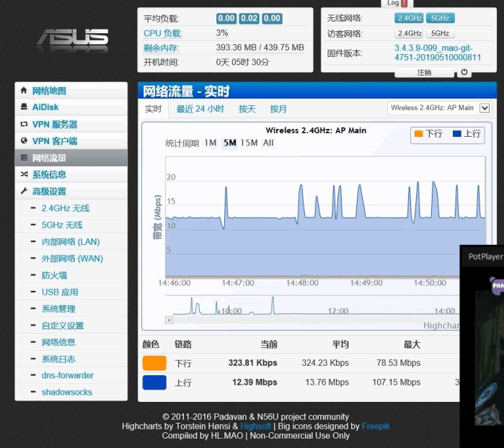Image resolution: width=504 pixels, height=448 pixels.
Task: Switch to the 按天 tab
Action: pyautogui.click(x=247, y=109)
